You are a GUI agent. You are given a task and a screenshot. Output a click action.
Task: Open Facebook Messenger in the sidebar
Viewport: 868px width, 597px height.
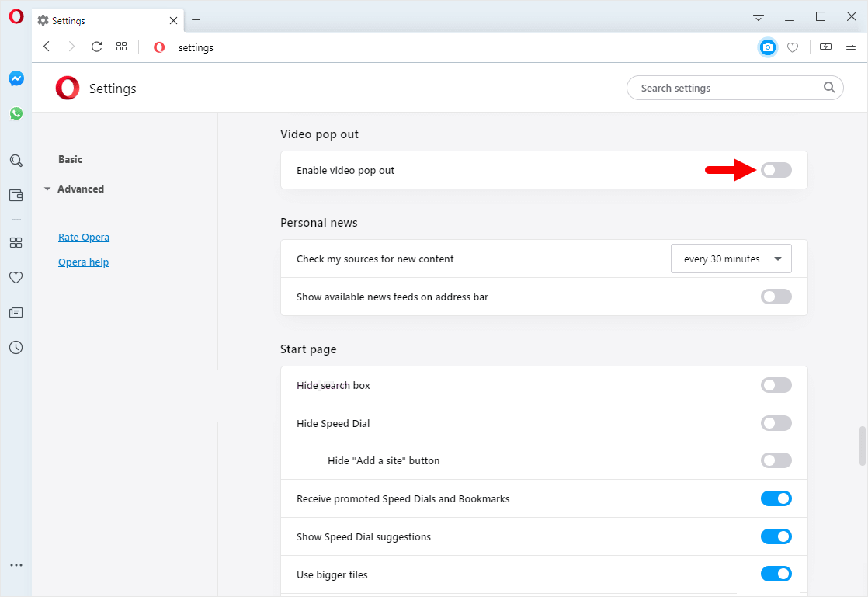pos(16,78)
